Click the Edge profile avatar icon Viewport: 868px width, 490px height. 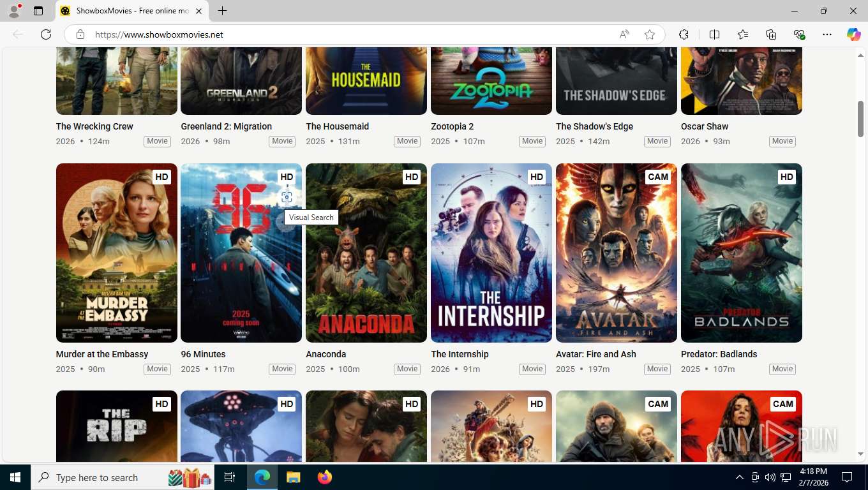click(13, 11)
